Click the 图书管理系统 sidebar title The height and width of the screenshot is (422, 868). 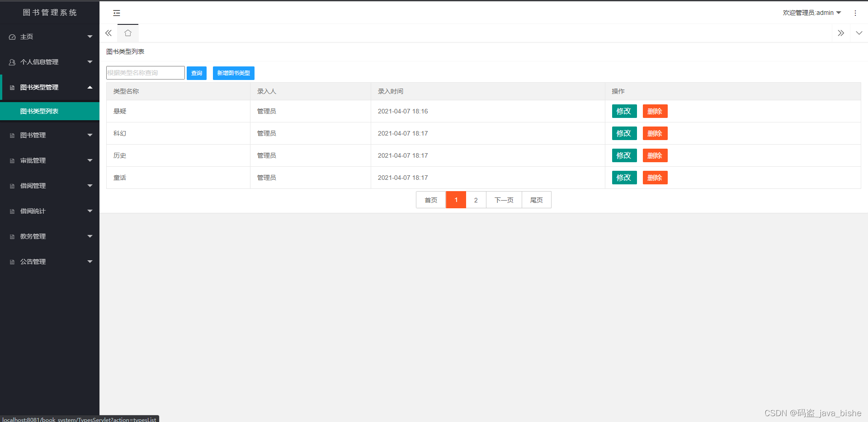click(50, 13)
